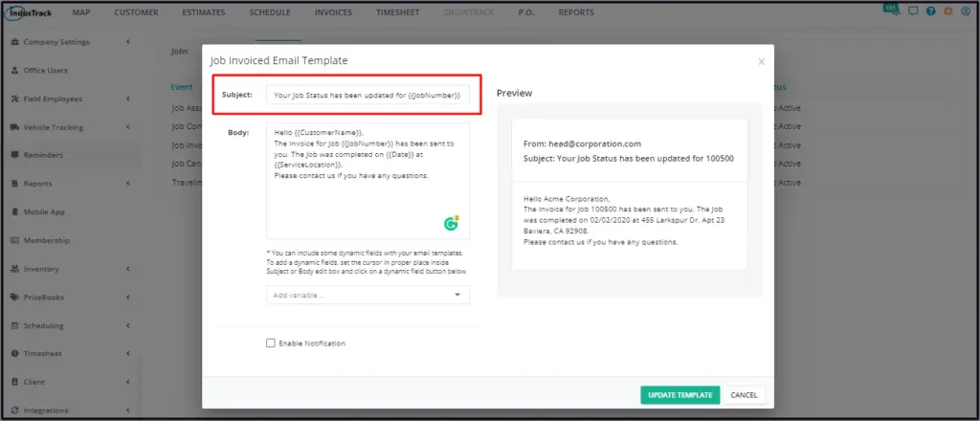Expand the Integrations sidebar section chevron
980x421 pixels.
click(128, 410)
